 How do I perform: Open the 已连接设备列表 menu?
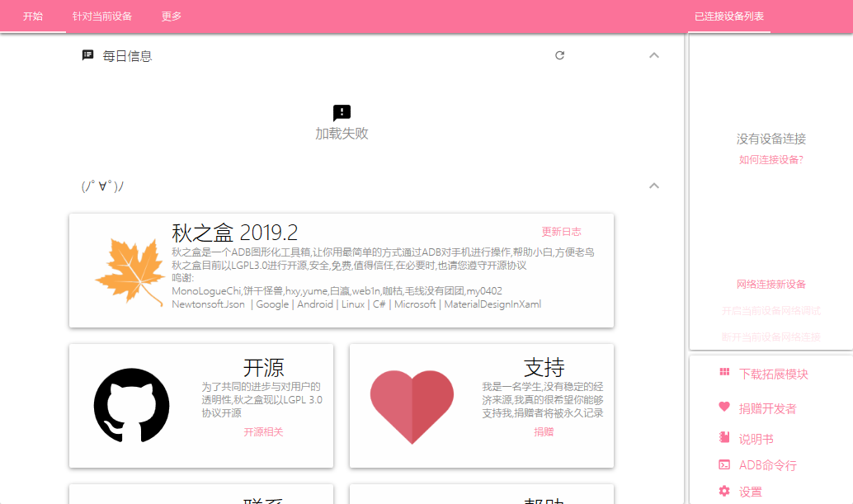pos(728,16)
